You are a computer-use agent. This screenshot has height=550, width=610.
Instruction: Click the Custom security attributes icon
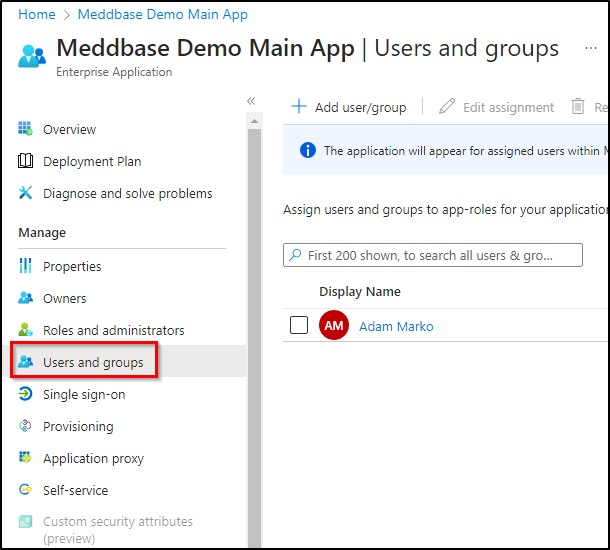[25, 522]
